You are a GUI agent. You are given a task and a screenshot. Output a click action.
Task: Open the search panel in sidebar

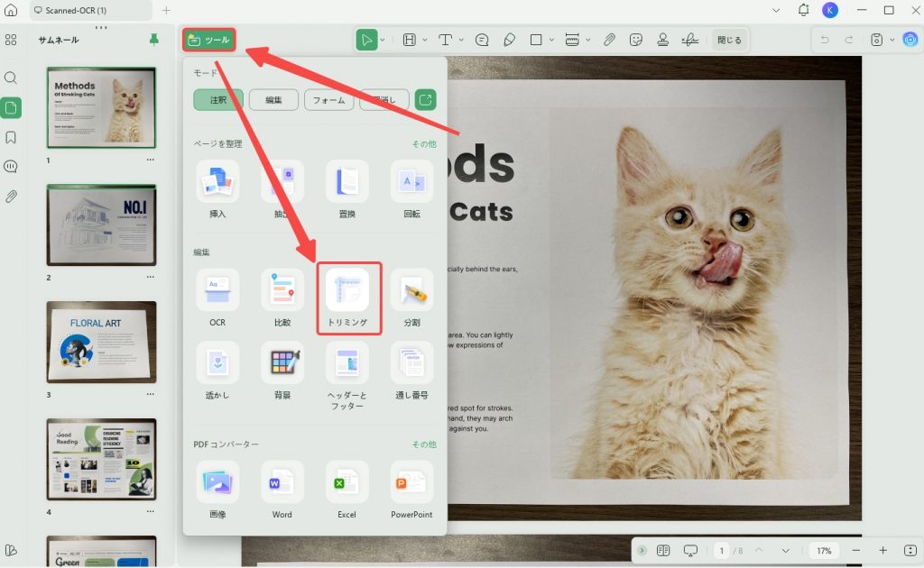(11, 78)
